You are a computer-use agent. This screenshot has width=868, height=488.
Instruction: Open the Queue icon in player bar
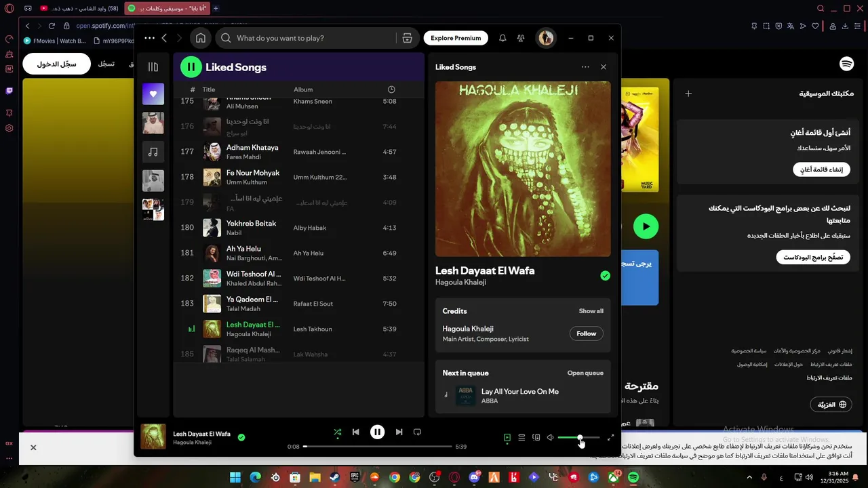pos(521,438)
